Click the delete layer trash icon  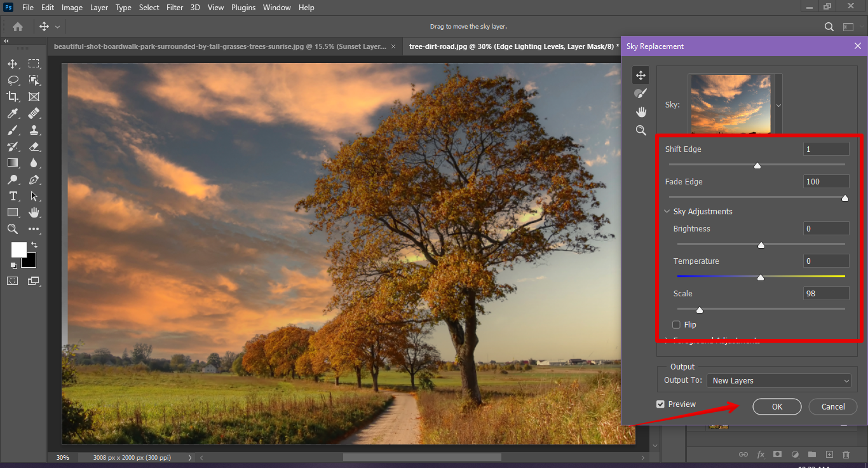(846, 455)
